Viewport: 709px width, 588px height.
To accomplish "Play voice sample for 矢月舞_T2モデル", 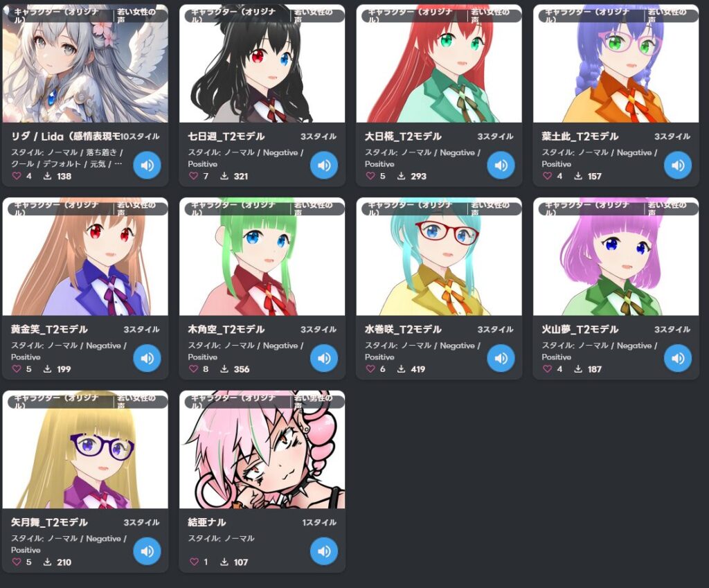I will (x=147, y=551).
